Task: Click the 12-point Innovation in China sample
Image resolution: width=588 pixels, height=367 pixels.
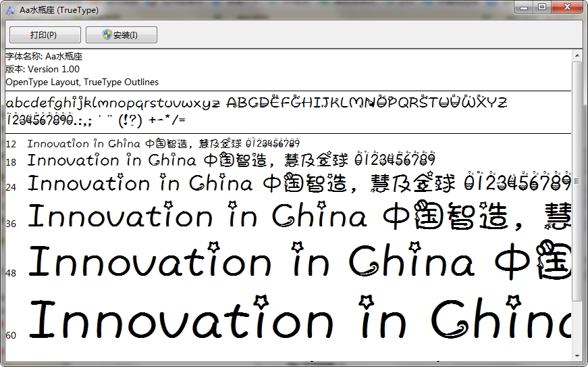Action: point(163,143)
